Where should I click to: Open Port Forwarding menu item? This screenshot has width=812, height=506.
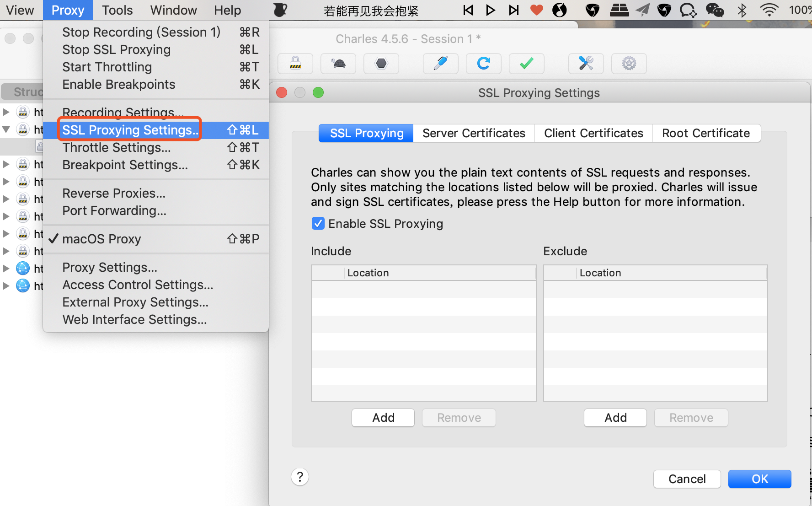[x=155, y=210]
